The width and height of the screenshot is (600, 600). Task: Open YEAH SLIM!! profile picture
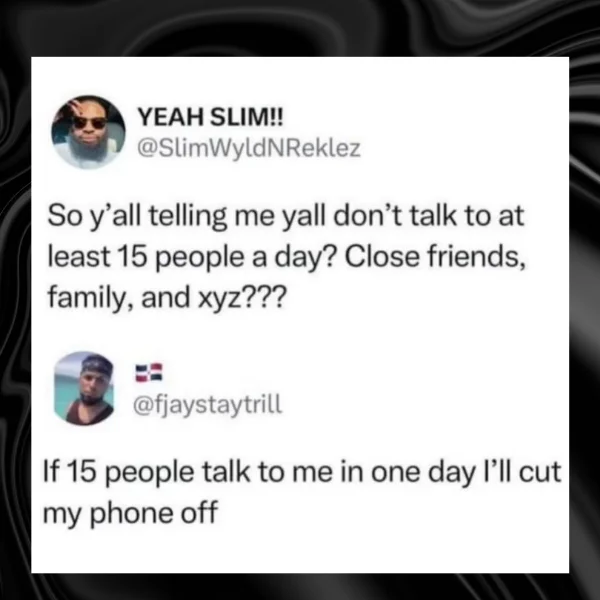tap(88, 132)
